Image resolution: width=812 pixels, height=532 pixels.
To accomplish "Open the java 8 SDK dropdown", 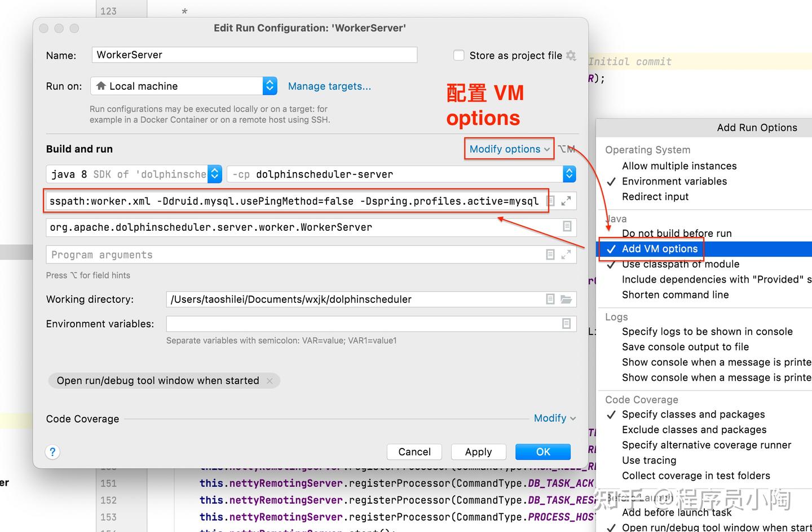I will (214, 174).
